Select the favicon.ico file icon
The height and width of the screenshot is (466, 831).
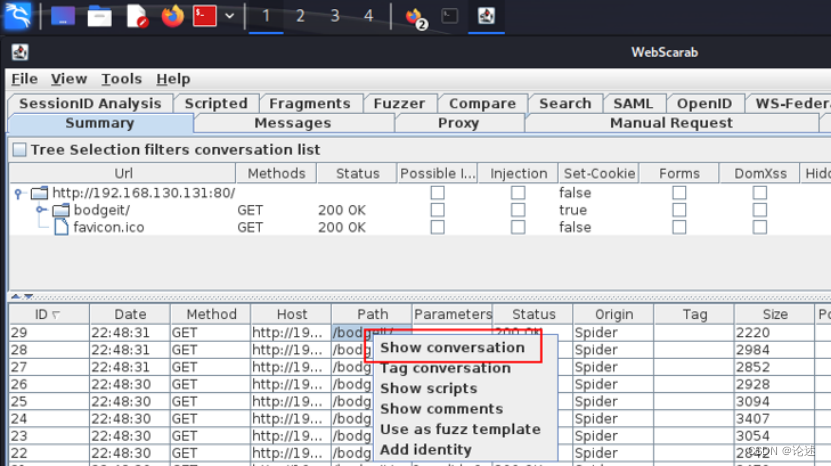[x=61, y=227]
